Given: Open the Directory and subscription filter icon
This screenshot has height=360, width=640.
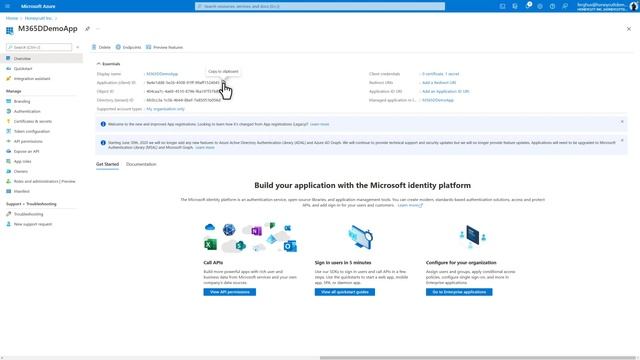Looking at the screenshot, I should 515,6.
